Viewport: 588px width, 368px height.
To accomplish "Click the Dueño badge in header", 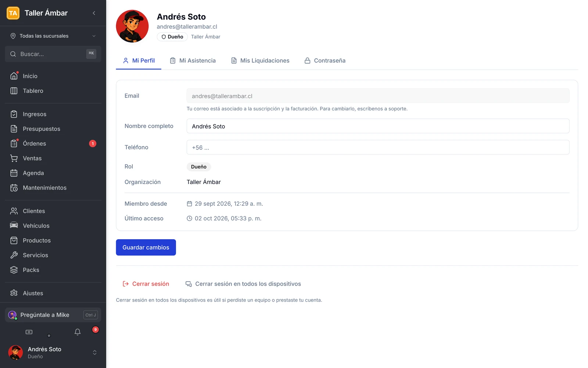I will tap(172, 37).
